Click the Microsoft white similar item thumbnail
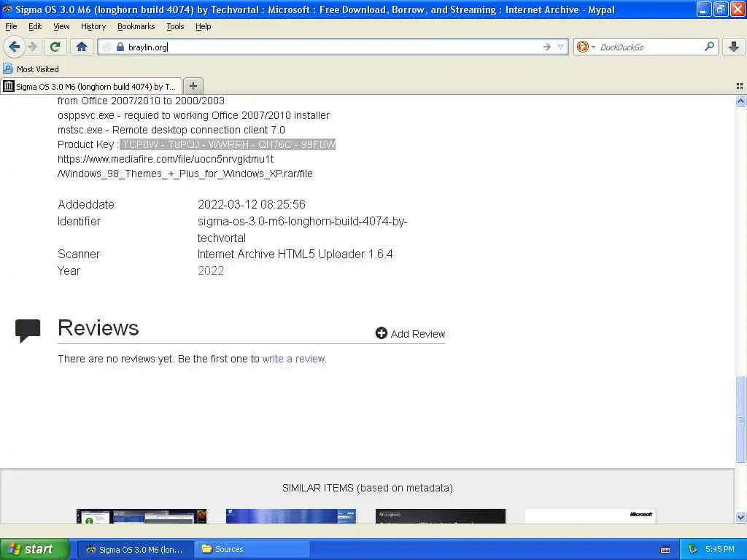This screenshot has width=747, height=560. point(590,516)
